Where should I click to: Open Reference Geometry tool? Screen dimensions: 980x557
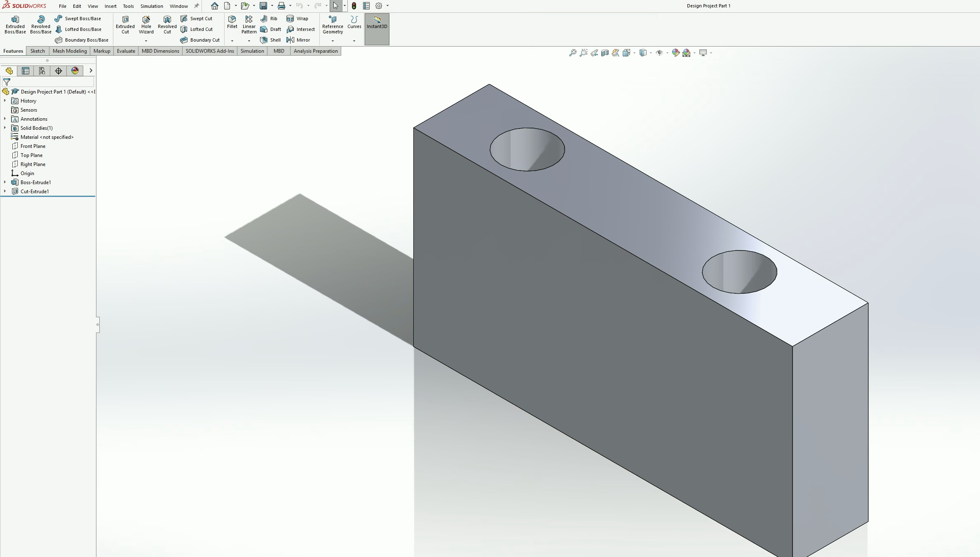pos(333,25)
